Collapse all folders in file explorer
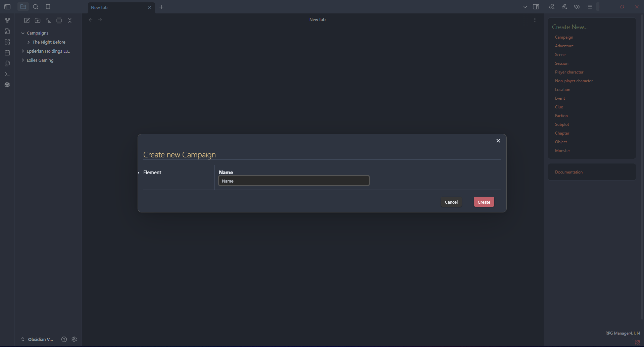Screen dimensions: 644x347 click(70, 20)
